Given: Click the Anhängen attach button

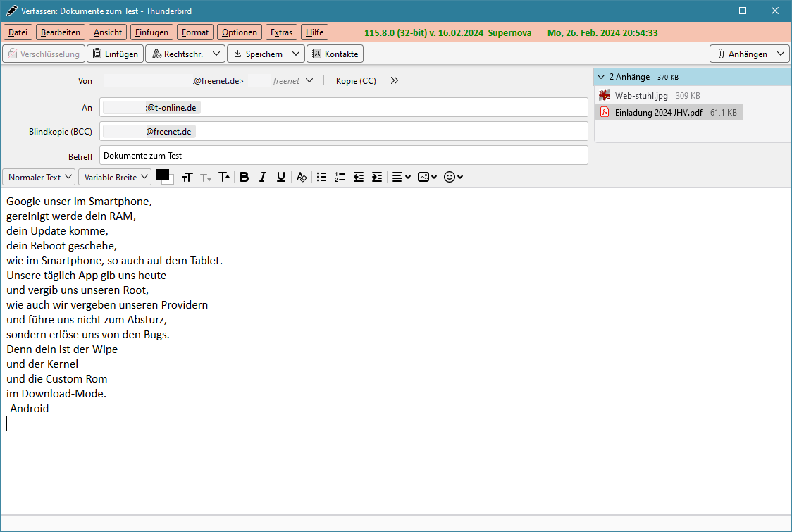Looking at the screenshot, I should [x=742, y=54].
